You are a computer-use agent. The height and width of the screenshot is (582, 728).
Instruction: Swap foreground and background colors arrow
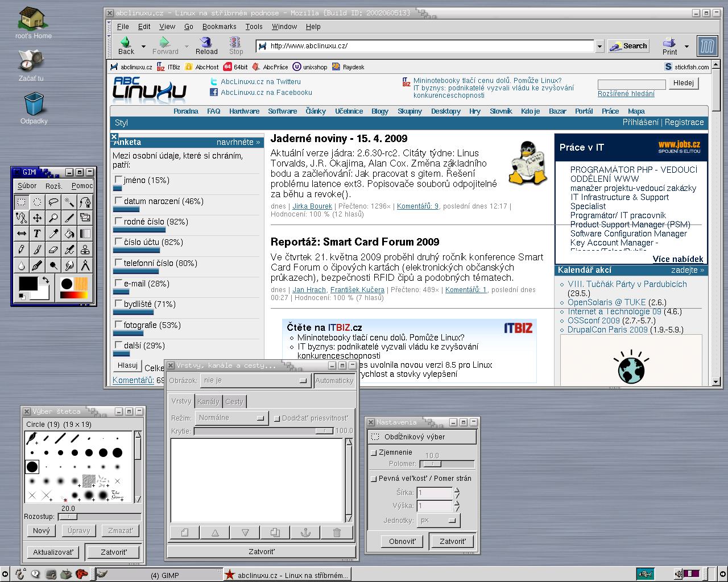click(x=45, y=280)
